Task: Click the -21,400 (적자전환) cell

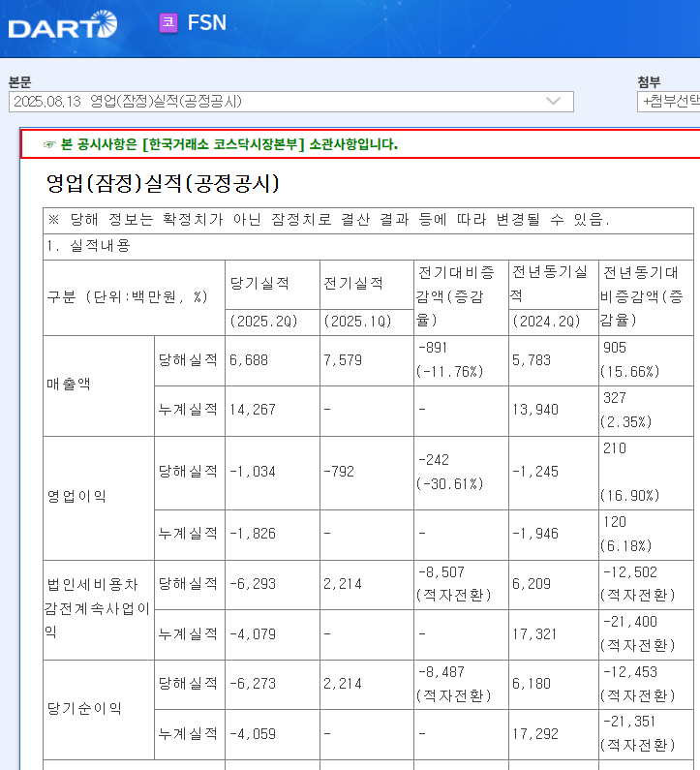Action: (x=646, y=634)
